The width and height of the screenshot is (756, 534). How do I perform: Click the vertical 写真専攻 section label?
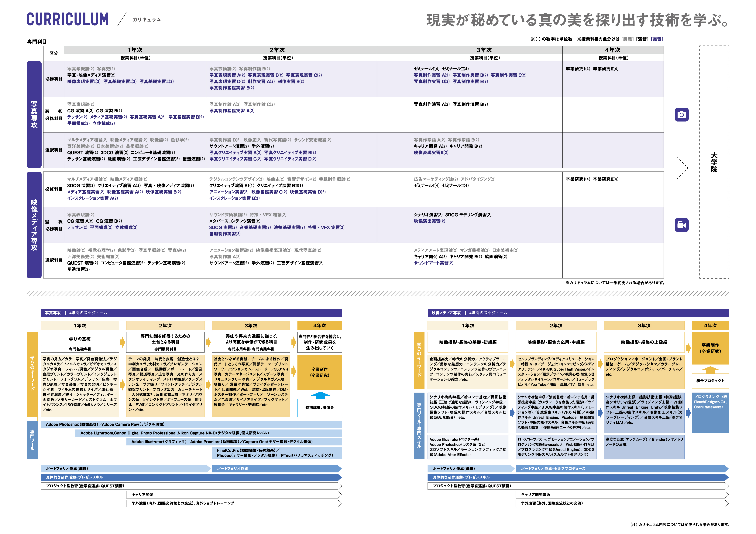34,114
